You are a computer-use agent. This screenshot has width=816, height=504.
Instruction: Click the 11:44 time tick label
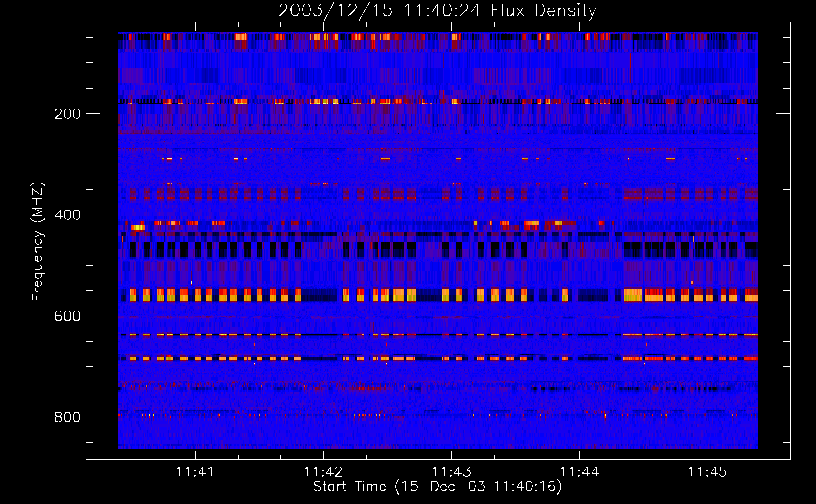point(580,472)
